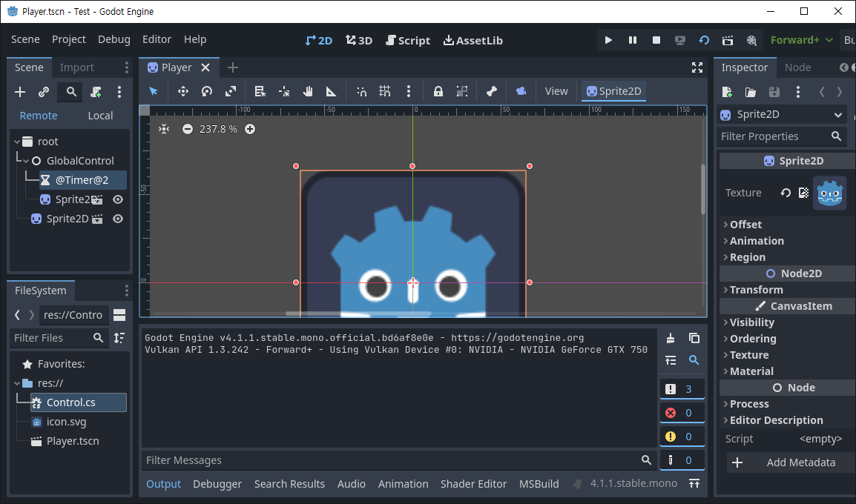The width and height of the screenshot is (856, 504).
Task: Copy output log contents
Action: tap(694, 338)
